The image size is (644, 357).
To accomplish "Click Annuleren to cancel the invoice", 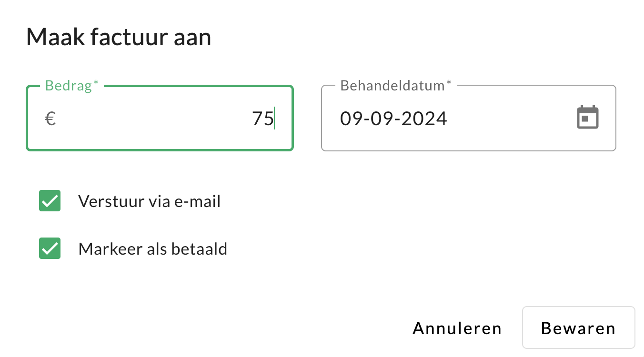I will click(457, 328).
